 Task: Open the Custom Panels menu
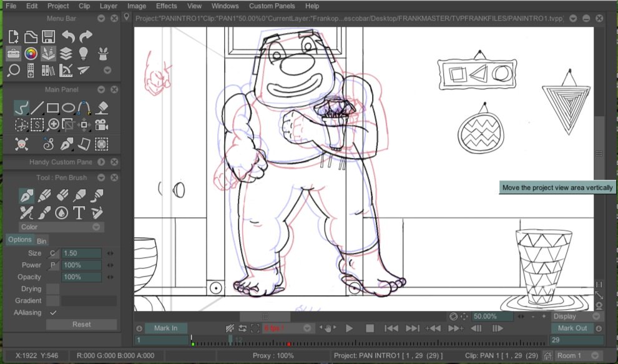[x=272, y=6]
